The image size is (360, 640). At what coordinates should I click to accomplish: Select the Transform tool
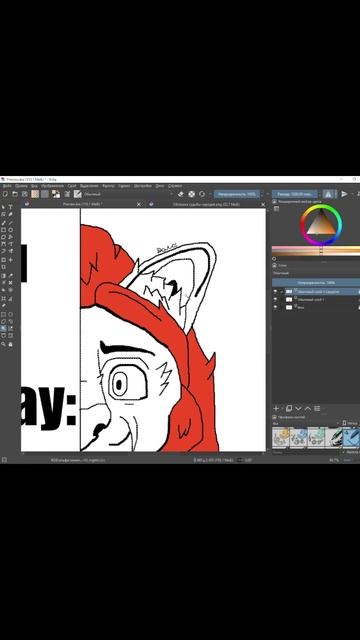(x=3, y=260)
